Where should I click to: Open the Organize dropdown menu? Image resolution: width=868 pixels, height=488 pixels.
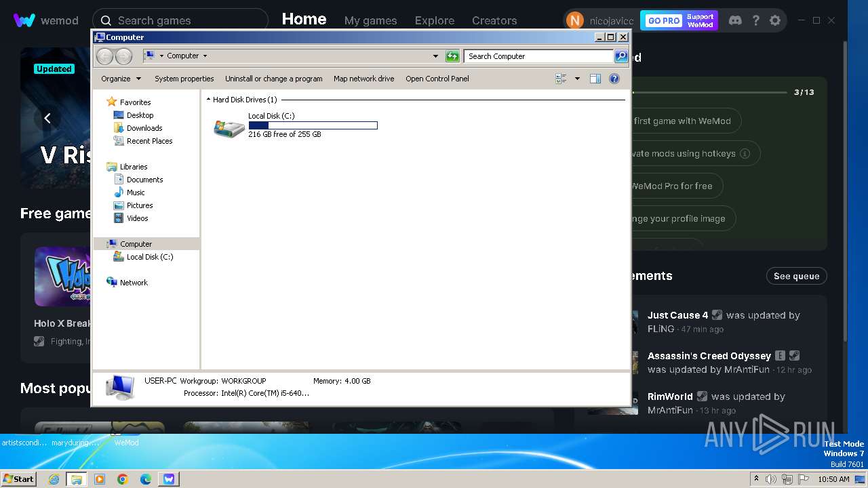coord(121,79)
